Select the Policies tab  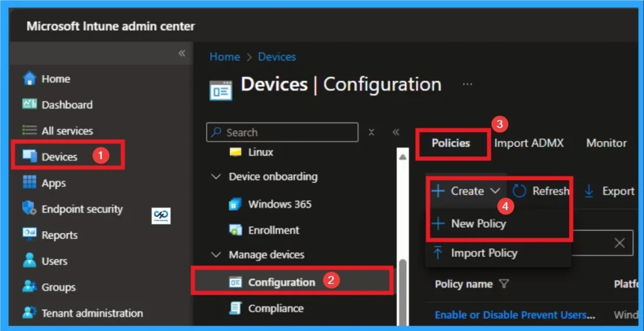(451, 143)
